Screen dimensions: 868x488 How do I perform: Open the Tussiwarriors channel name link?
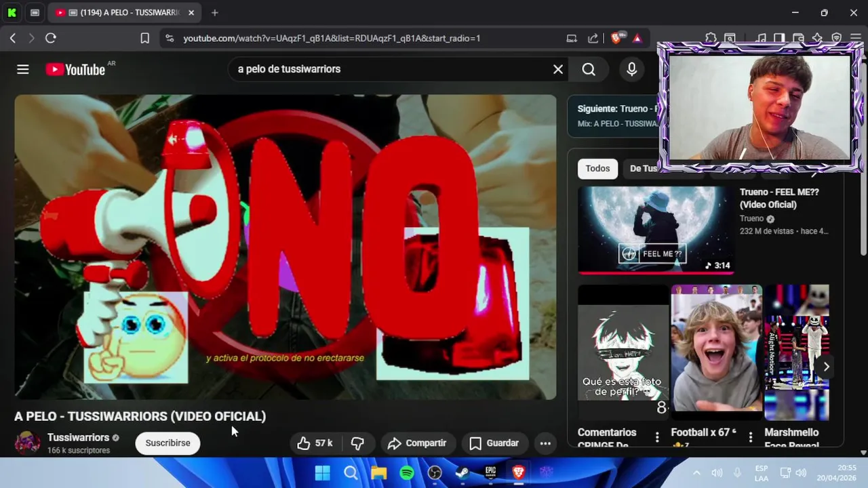78,438
